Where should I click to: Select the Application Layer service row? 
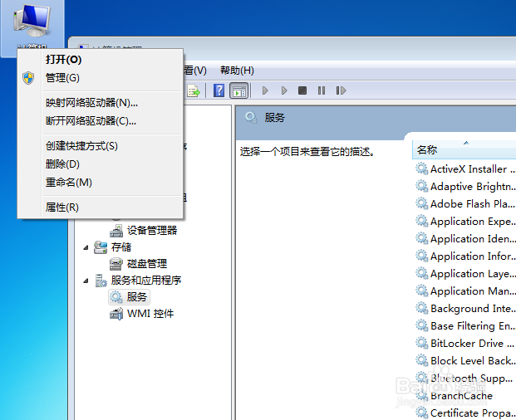point(465,273)
